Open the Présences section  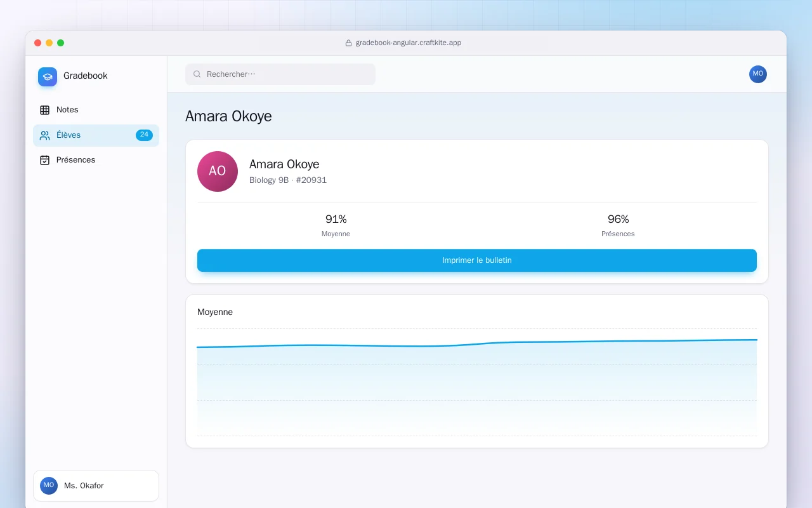pyautogui.click(x=96, y=160)
